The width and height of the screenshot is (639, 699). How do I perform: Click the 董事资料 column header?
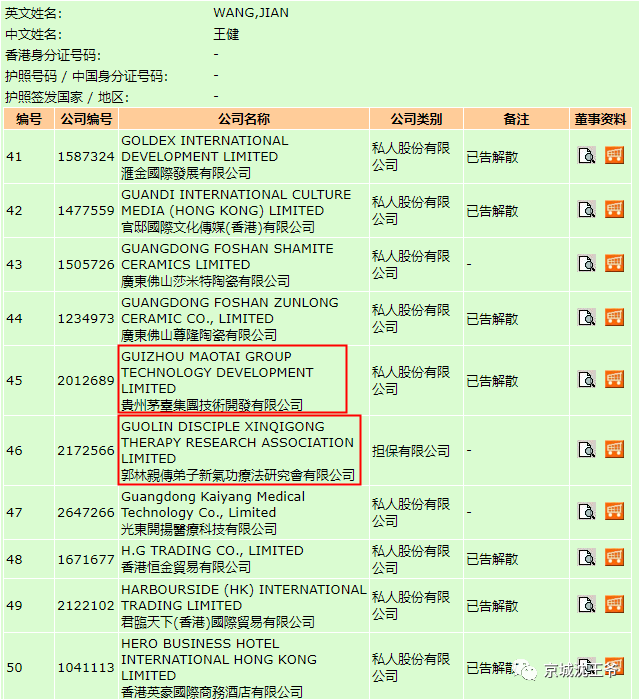pos(601,119)
